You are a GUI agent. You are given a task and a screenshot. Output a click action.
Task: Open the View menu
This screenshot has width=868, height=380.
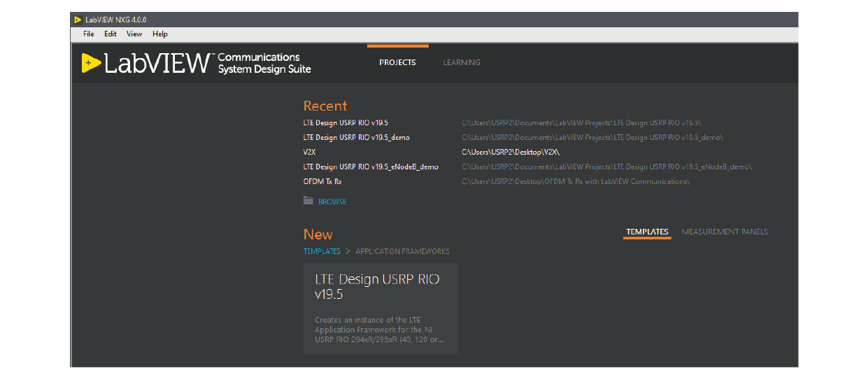(x=134, y=34)
